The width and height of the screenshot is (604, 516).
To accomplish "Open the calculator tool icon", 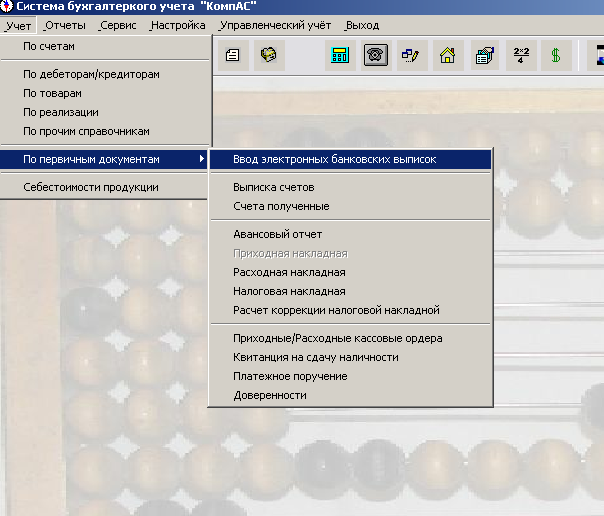I will pyautogui.click(x=340, y=55).
